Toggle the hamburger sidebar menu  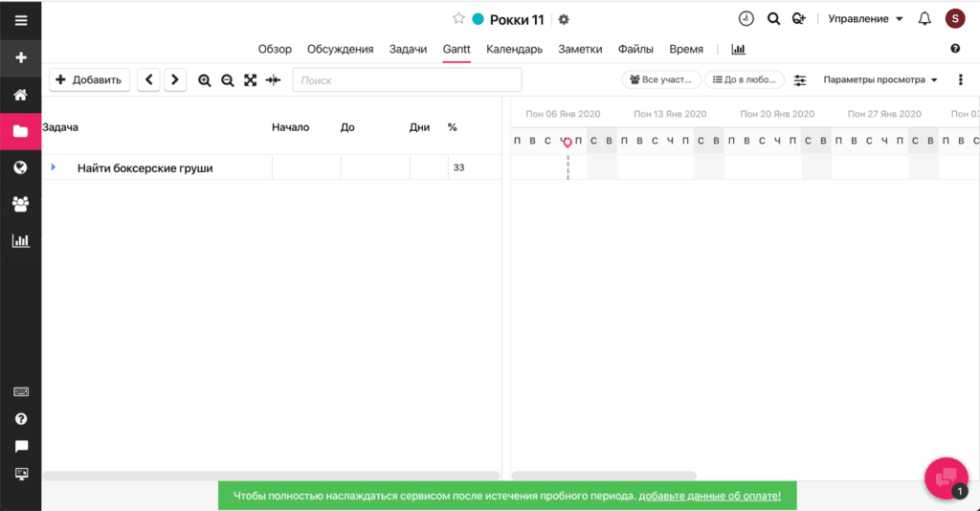point(20,19)
